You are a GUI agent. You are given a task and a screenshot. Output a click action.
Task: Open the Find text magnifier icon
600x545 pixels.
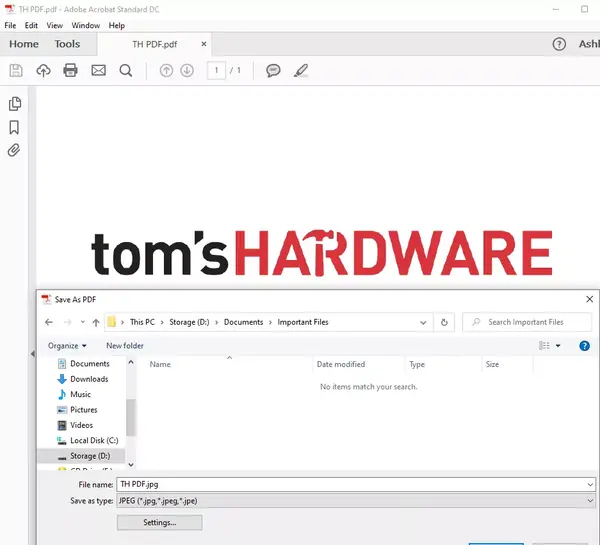click(x=126, y=70)
